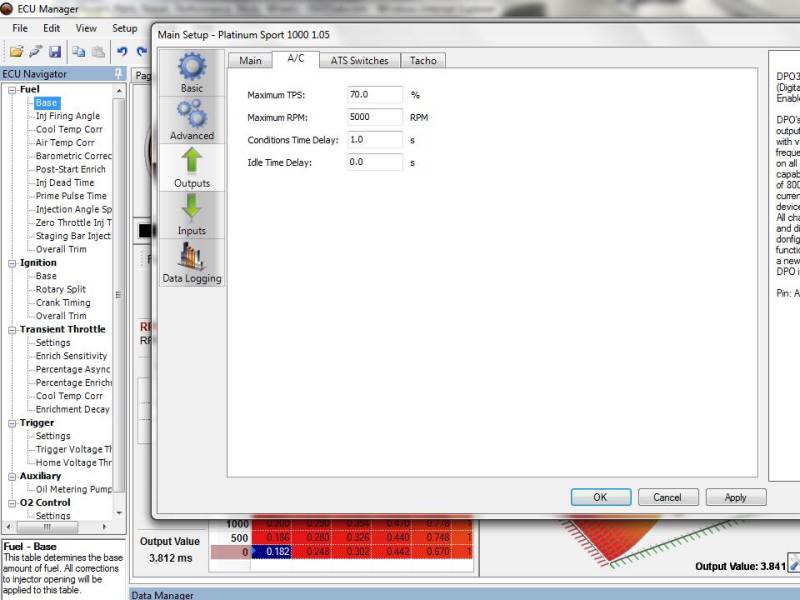Click the Idle Time Delay field
This screenshot has height=600, width=800.
[375, 162]
